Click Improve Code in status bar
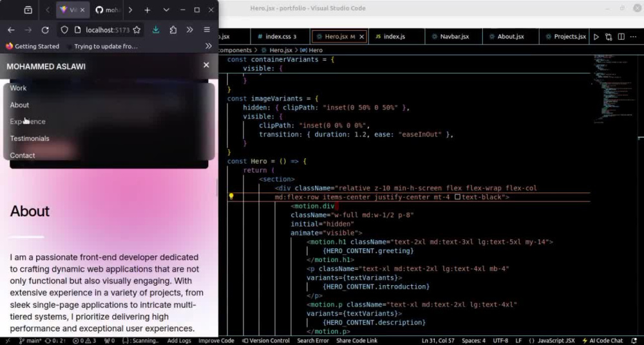644x345 pixels. (x=216, y=340)
